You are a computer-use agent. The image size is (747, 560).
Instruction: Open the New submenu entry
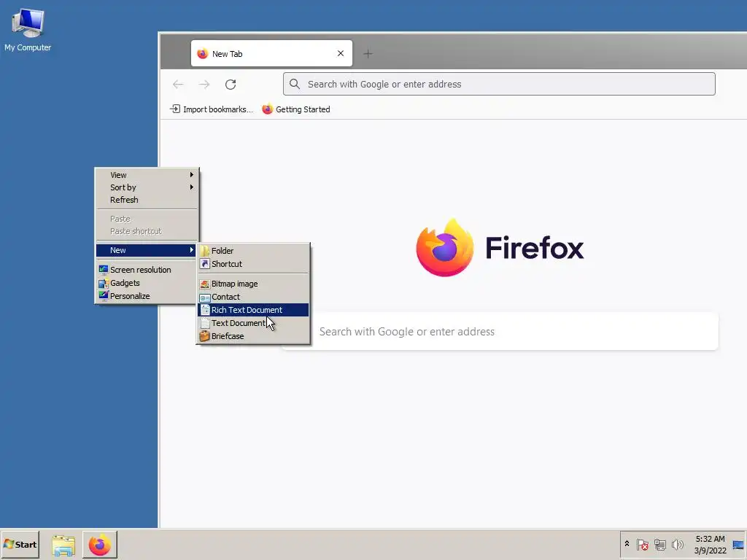(146, 250)
